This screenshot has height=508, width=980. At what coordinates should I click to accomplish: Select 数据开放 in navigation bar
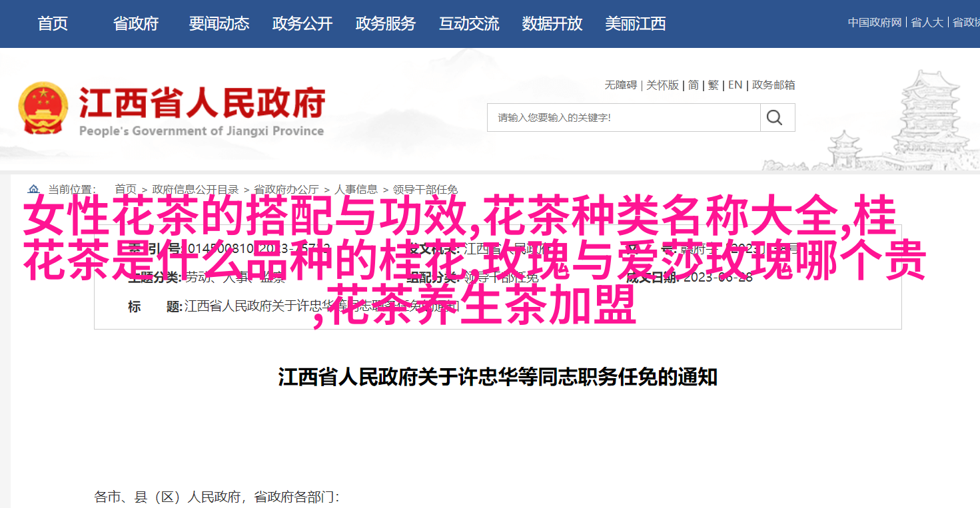pos(552,24)
